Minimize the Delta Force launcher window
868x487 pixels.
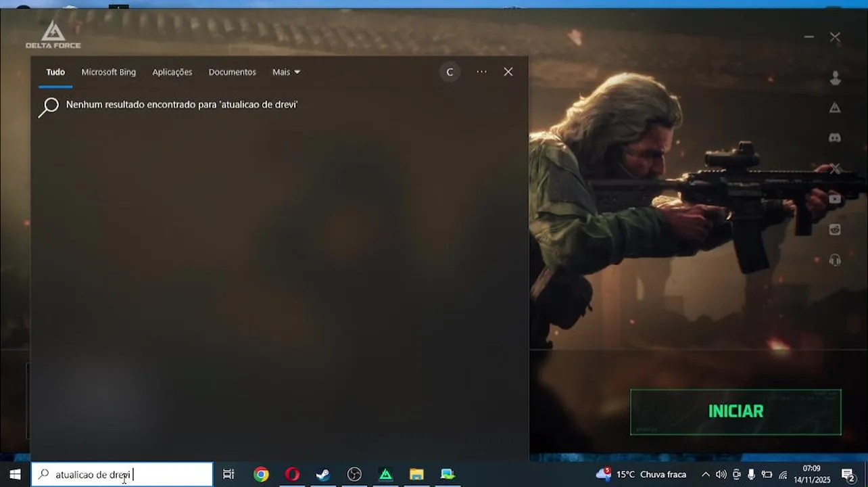coord(809,37)
